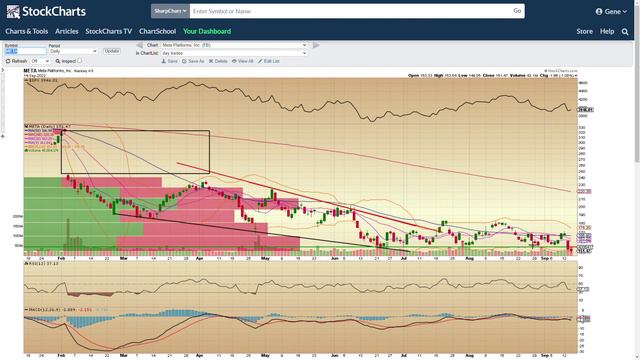This screenshot has width=640, height=360.
Task: Open the In ChartList dropdown
Action: click(234, 53)
